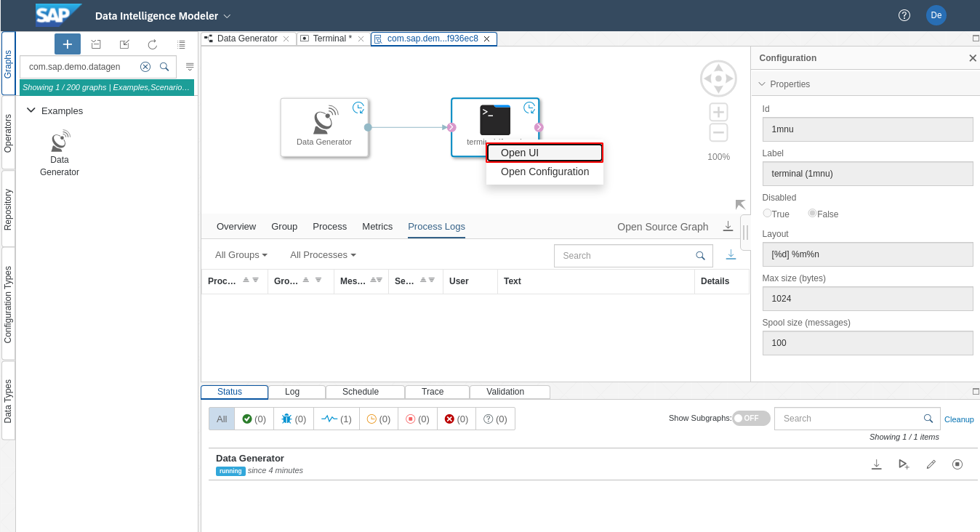Click the configuration panel splitter handle
This screenshot has width=980, height=532.
click(x=745, y=233)
